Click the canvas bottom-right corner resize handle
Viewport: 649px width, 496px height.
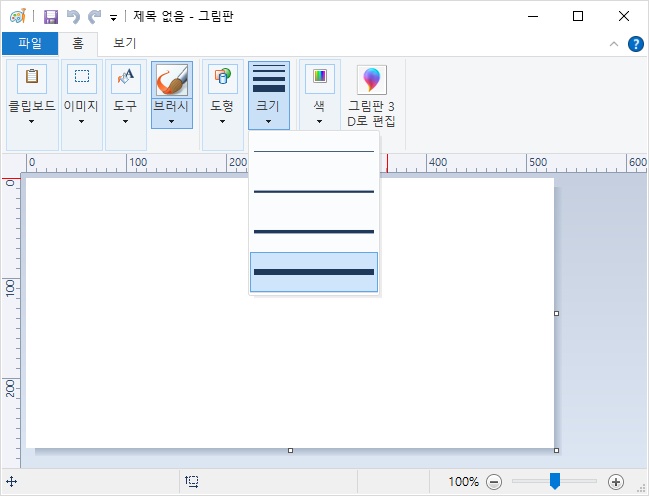(556, 450)
